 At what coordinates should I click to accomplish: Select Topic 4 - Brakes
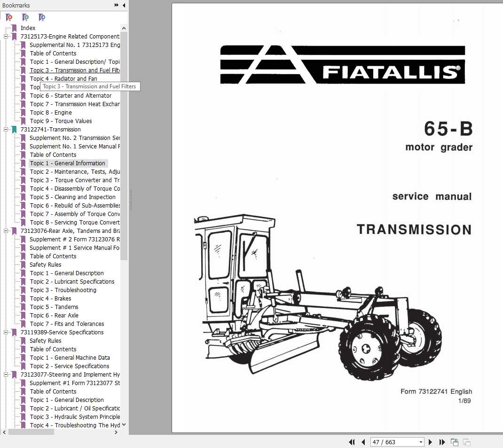(50, 298)
